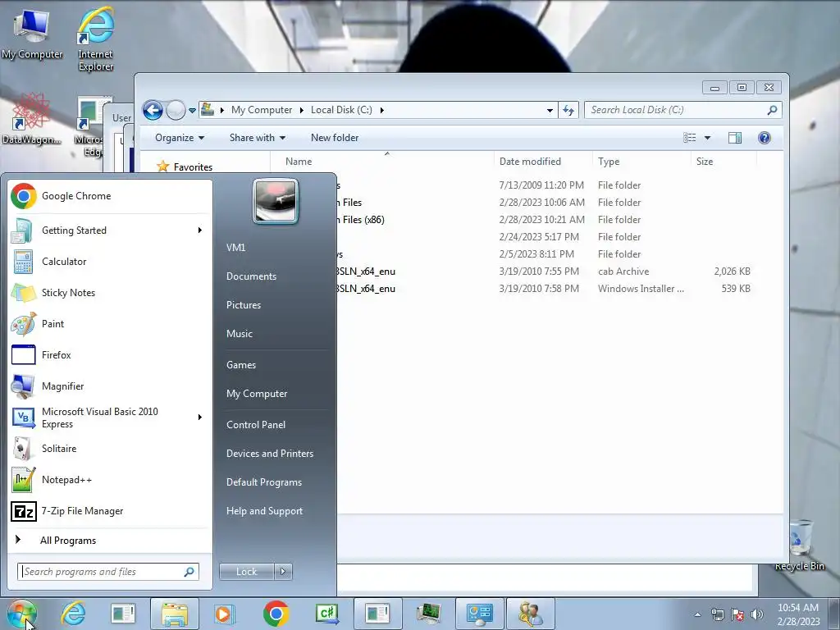Open Microsoft Visual Basic 2010 Express
Viewport: 840px width, 630px height.
110,418
